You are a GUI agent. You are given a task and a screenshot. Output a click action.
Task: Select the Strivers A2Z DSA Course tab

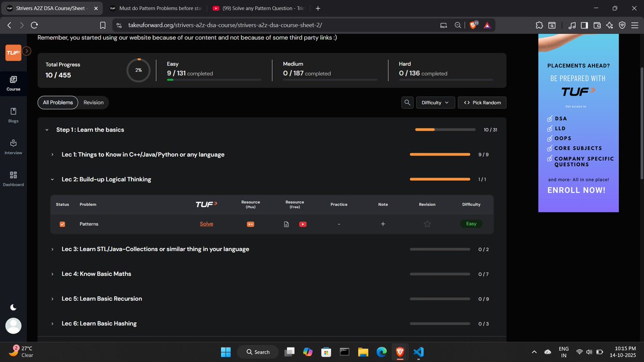[51, 8]
